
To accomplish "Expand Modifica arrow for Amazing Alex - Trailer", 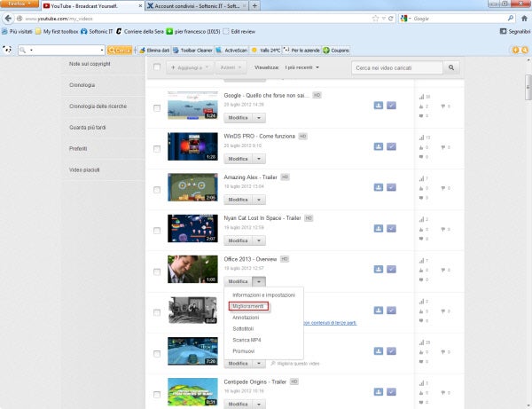I will [x=259, y=200].
